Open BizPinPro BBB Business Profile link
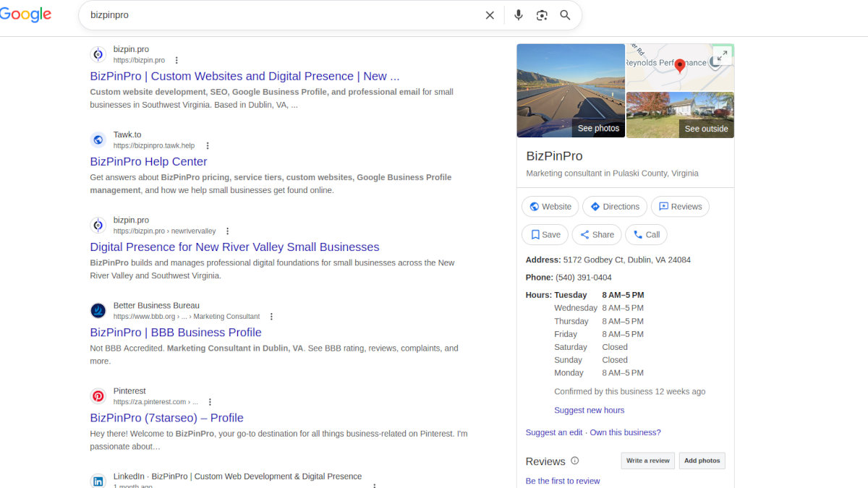 [176, 332]
